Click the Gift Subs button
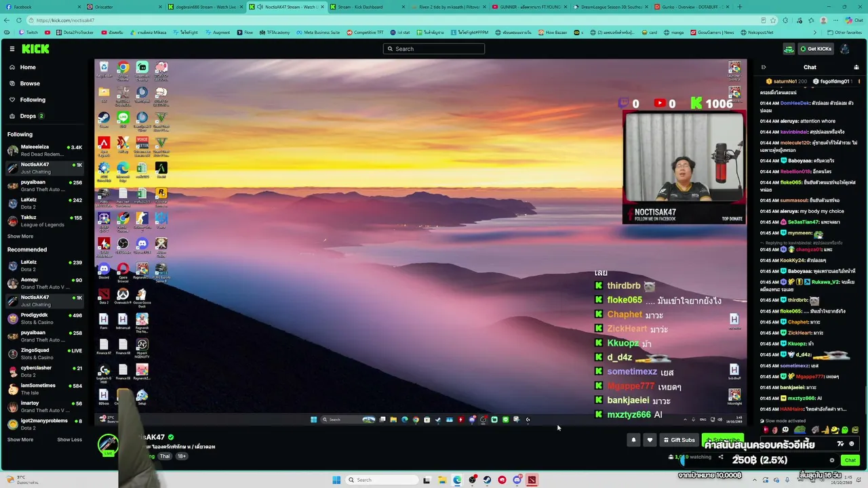Image resolution: width=868 pixels, height=488 pixels. pyautogui.click(x=679, y=440)
